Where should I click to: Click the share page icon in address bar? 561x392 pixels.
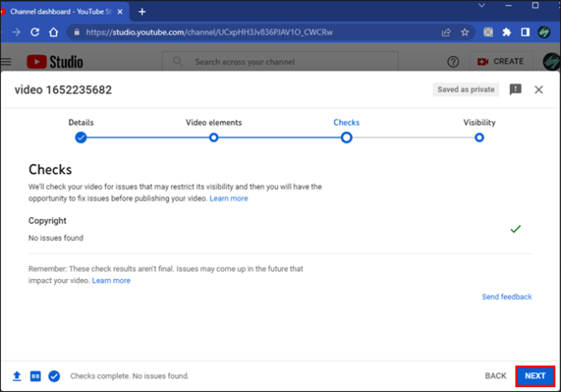pyautogui.click(x=446, y=33)
